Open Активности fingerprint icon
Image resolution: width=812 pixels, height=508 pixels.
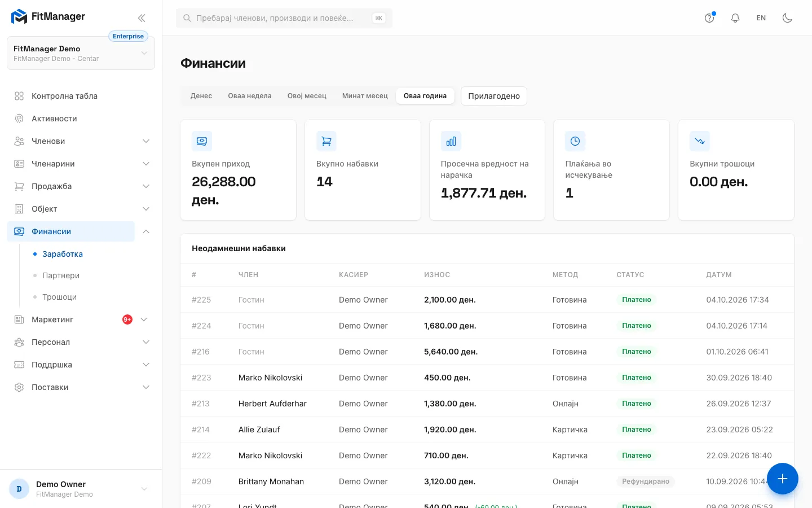19,119
